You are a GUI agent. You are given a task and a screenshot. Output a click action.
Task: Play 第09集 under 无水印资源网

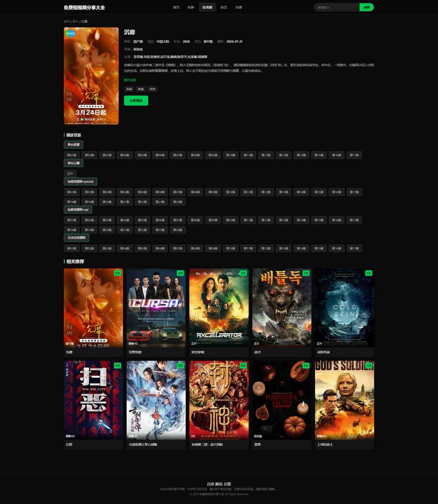[x=213, y=249]
